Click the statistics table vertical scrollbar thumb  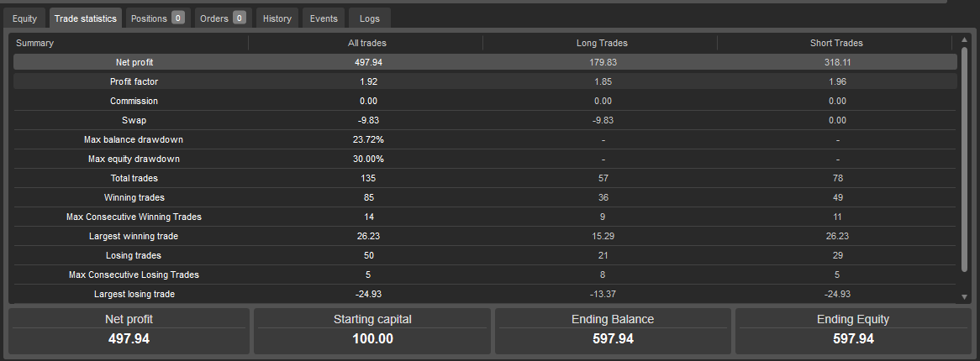point(964,160)
